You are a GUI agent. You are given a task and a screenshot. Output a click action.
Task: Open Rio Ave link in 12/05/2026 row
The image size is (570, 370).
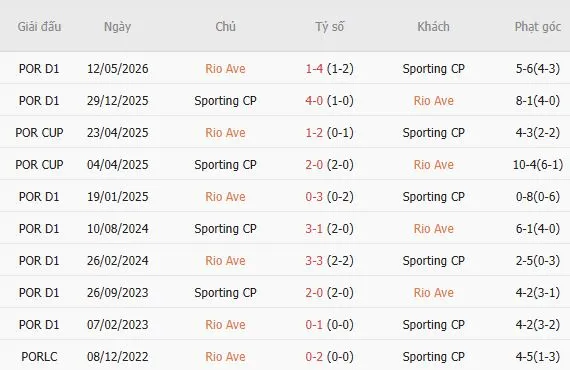[225, 69]
